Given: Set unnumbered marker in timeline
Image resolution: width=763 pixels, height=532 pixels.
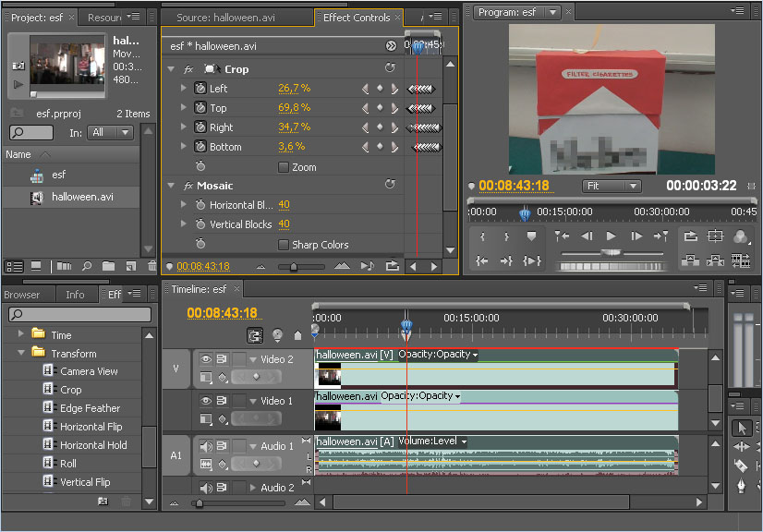Looking at the screenshot, I should coord(297,335).
